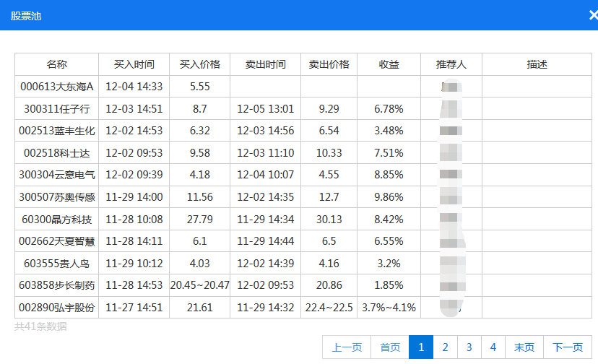
Task: Click buy price 6.32
Action: [200, 131]
